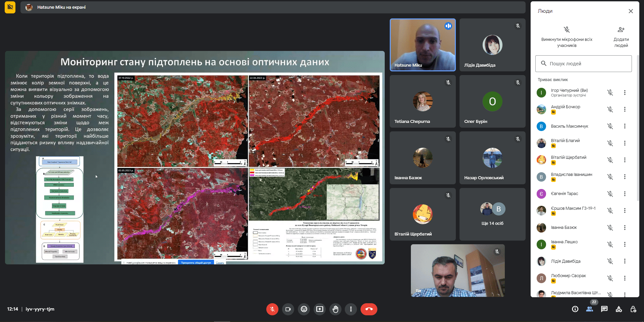
Task: Open the Activities icon
Action: point(619,309)
